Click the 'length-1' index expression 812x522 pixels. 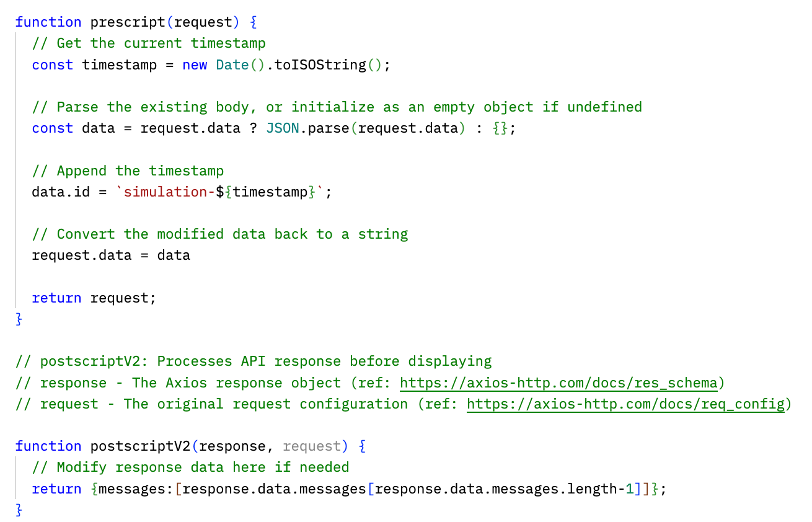click(605, 489)
